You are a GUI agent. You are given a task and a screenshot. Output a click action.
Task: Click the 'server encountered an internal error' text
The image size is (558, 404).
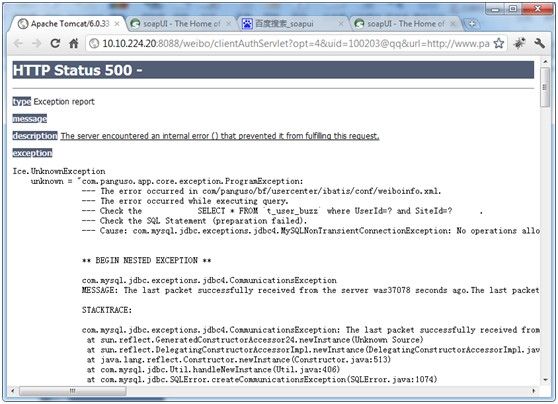[220, 136]
